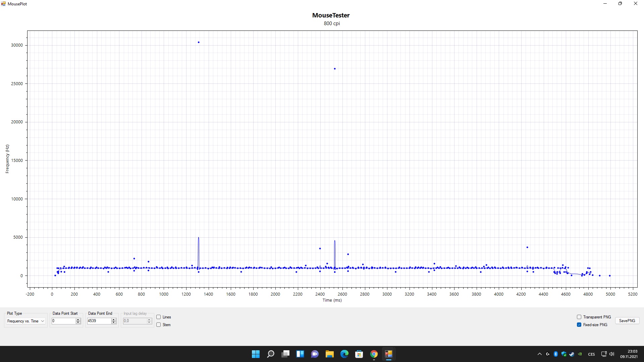Click the Logitech G tray icon
This screenshot has height=362, width=644.
tap(548, 354)
